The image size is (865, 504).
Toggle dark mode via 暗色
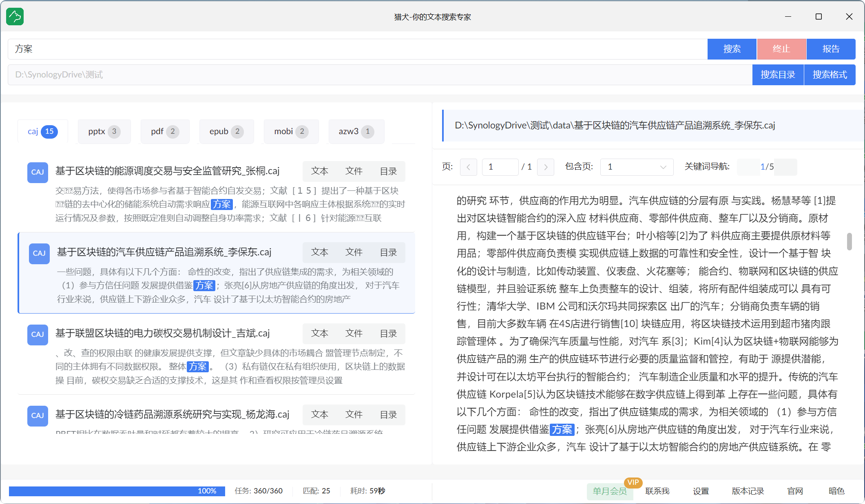(836, 491)
